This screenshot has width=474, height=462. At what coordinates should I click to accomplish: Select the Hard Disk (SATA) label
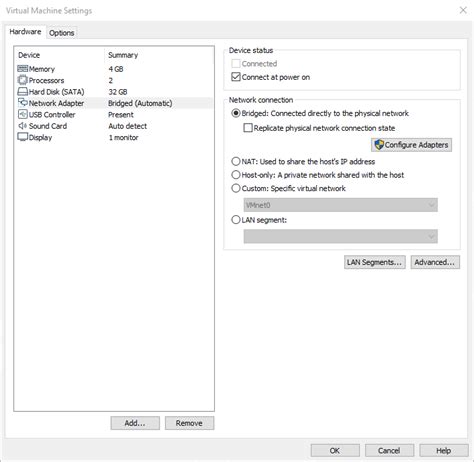(56, 92)
